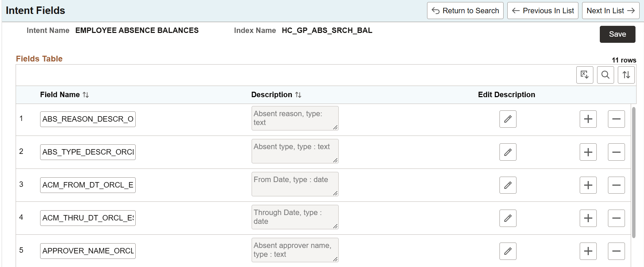Delete row 5 APPROVER_NAME_ORCL
This screenshot has width=644, height=267.
pyautogui.click(x=616, y=251)
